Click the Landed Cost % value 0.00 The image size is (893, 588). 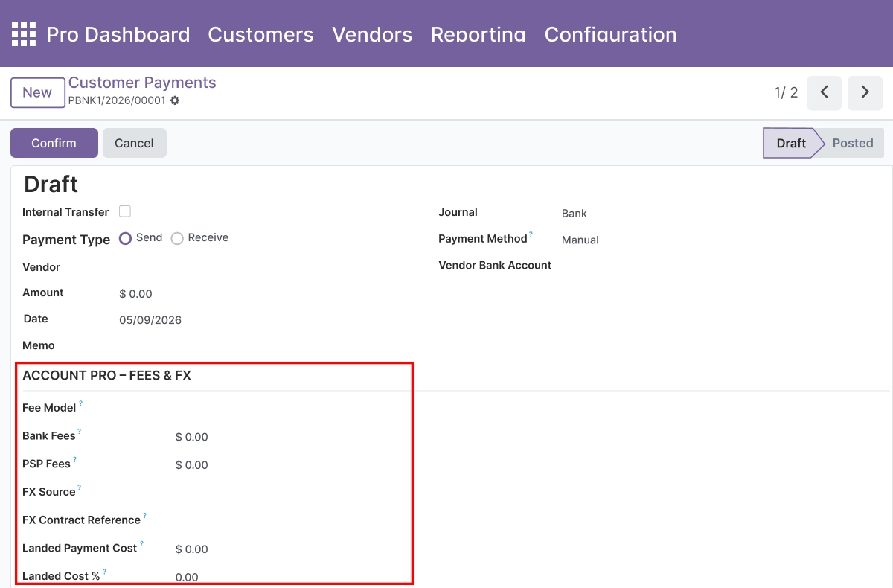point(187,577)
